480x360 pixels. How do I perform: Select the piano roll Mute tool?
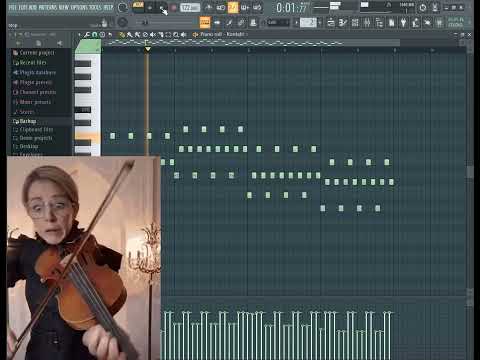click(153, 34)
